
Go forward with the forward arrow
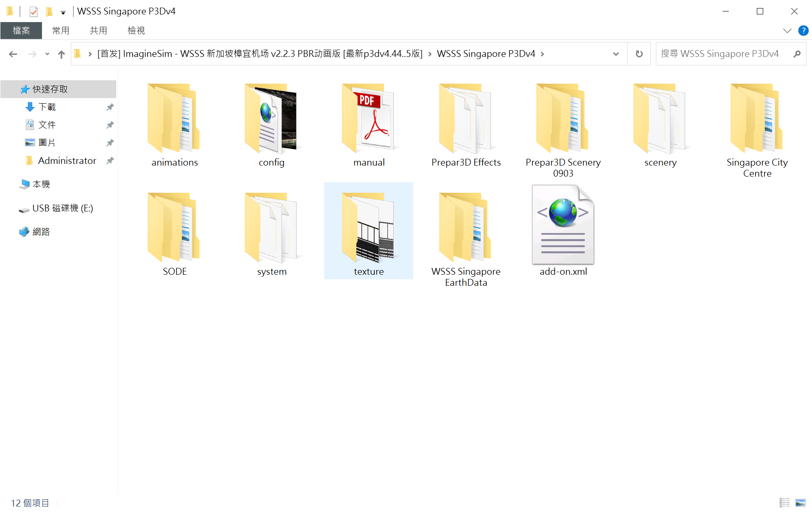[32, 54]
